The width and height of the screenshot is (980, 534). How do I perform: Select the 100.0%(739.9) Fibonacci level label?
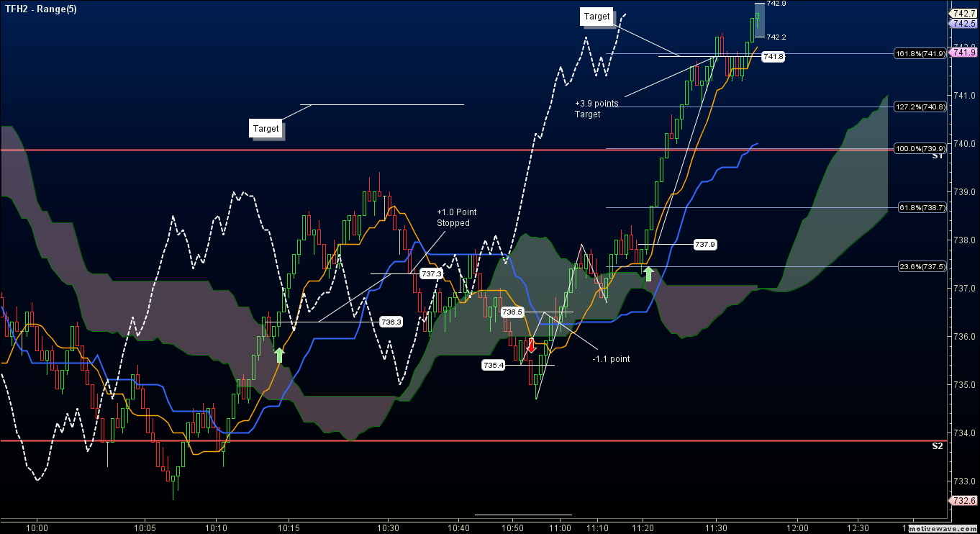click(x=919, y=148)
